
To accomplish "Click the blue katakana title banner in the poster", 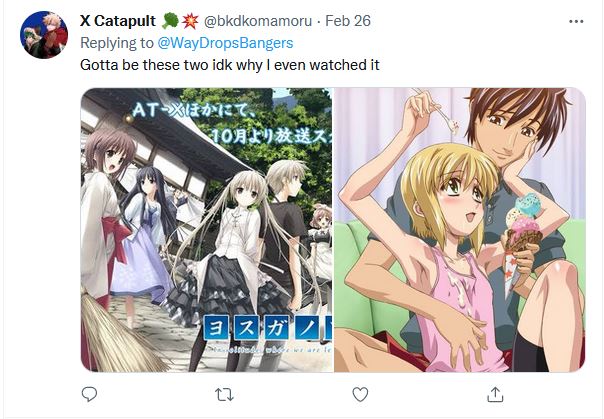I will tap(267, 328).
